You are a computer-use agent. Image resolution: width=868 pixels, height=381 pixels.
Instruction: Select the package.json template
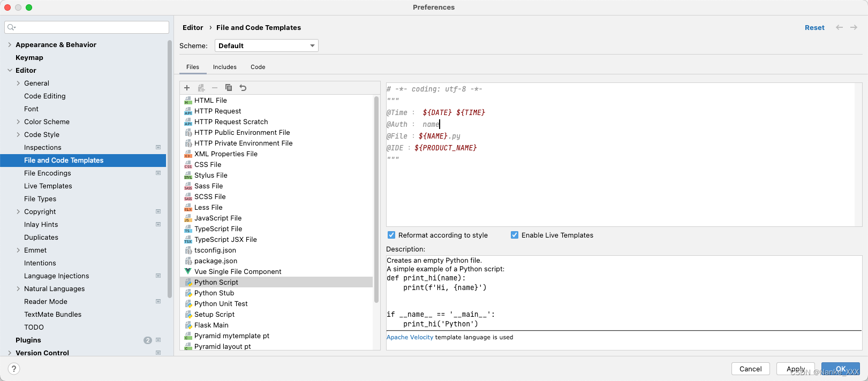(276, 261)
